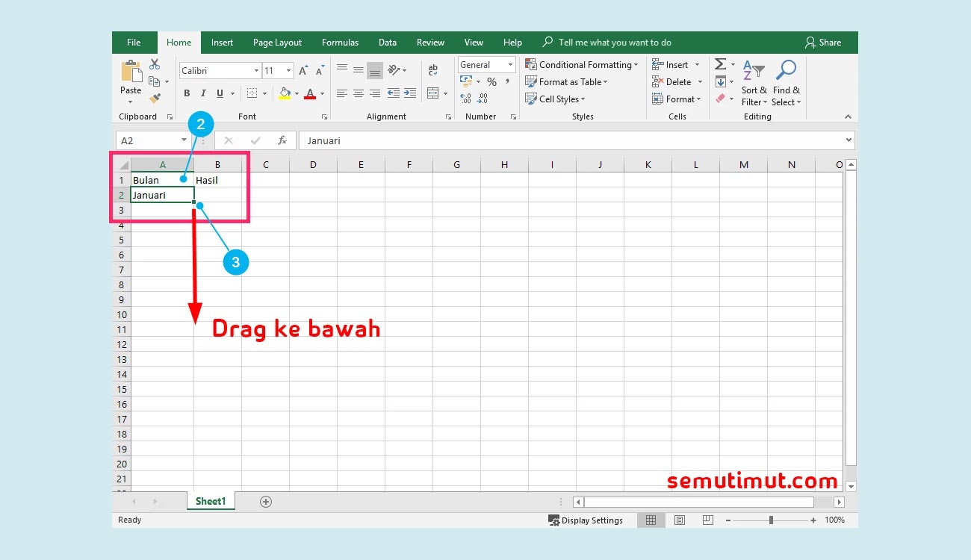Click Format as Table
Image resolution: width=971 pixels, height=560 pixels.
pyautogui.click(x=566, y=81)
